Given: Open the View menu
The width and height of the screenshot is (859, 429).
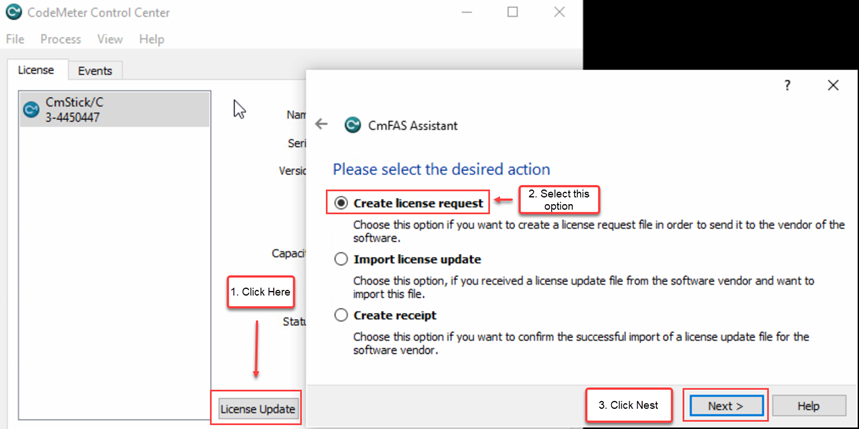Looking at the screenshot, I should (x=110, y=39).
